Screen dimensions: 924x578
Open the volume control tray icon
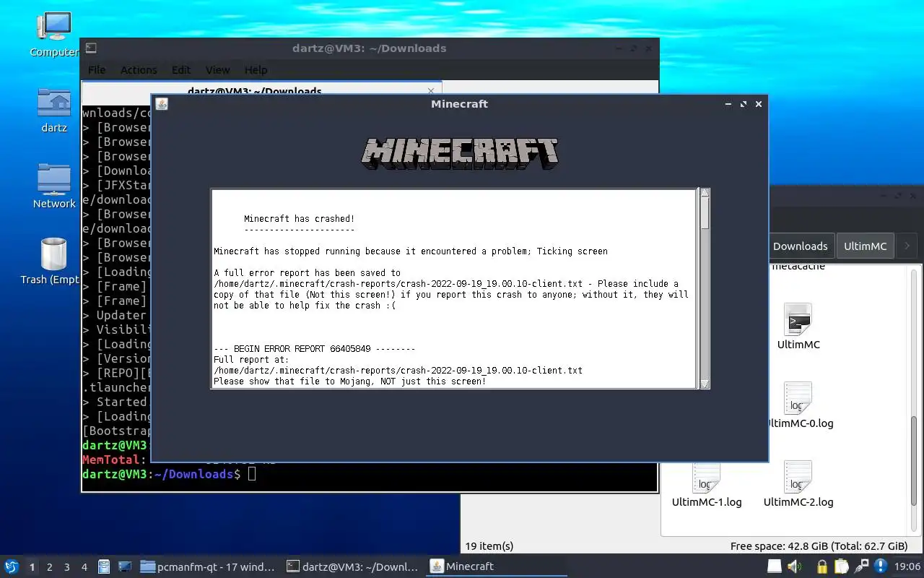pos(794,566)
